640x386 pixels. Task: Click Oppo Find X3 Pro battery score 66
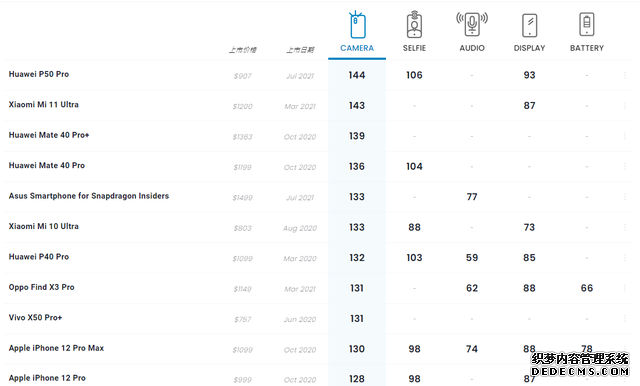coord(587,288)
